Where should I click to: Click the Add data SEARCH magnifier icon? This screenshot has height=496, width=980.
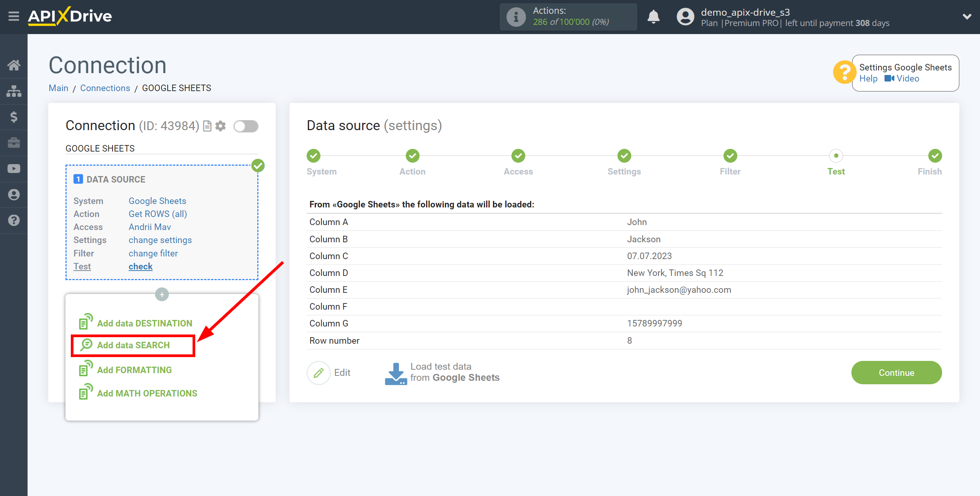pos(86,345)
